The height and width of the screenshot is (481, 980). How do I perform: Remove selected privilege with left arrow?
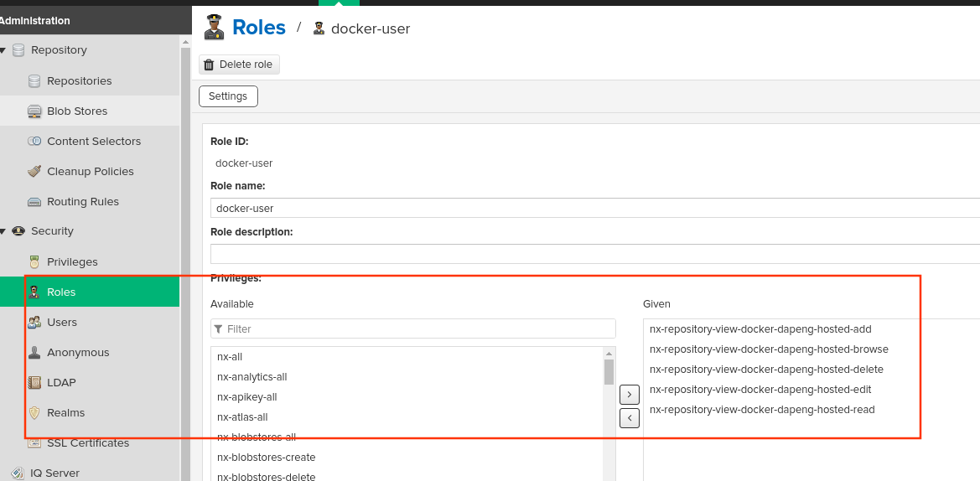point(630,417)
